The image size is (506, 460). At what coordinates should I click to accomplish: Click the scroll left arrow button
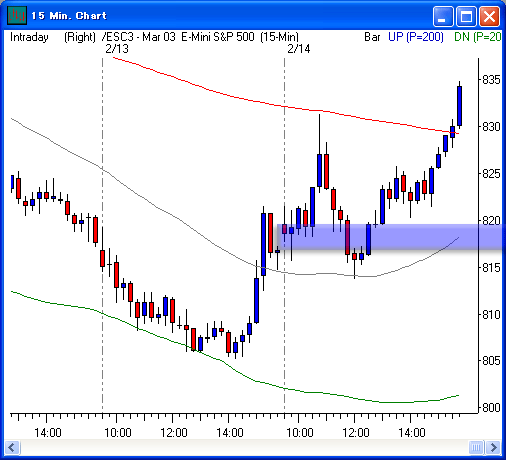pos(12,447)
